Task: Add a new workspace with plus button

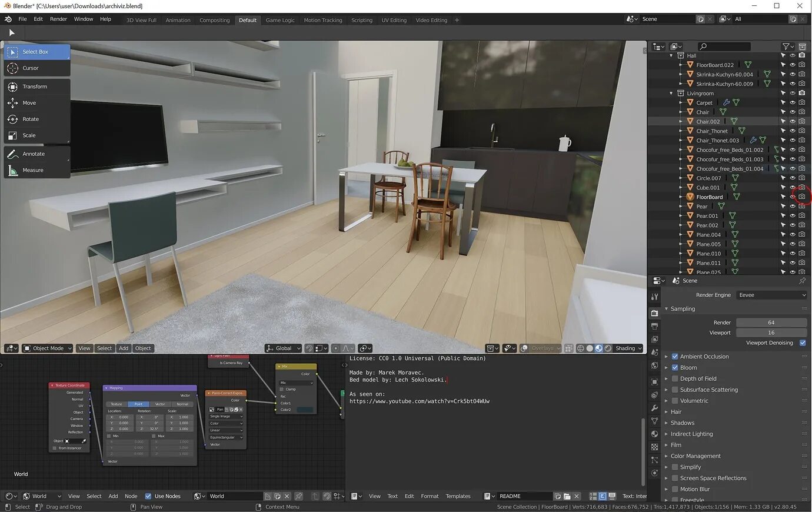Action: coord(457,20)
